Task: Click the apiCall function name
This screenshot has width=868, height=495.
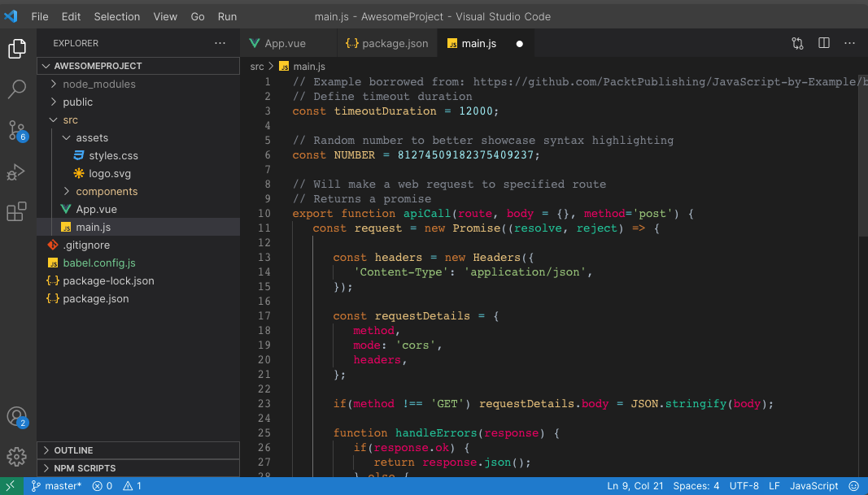Action: tap(427, 214)
